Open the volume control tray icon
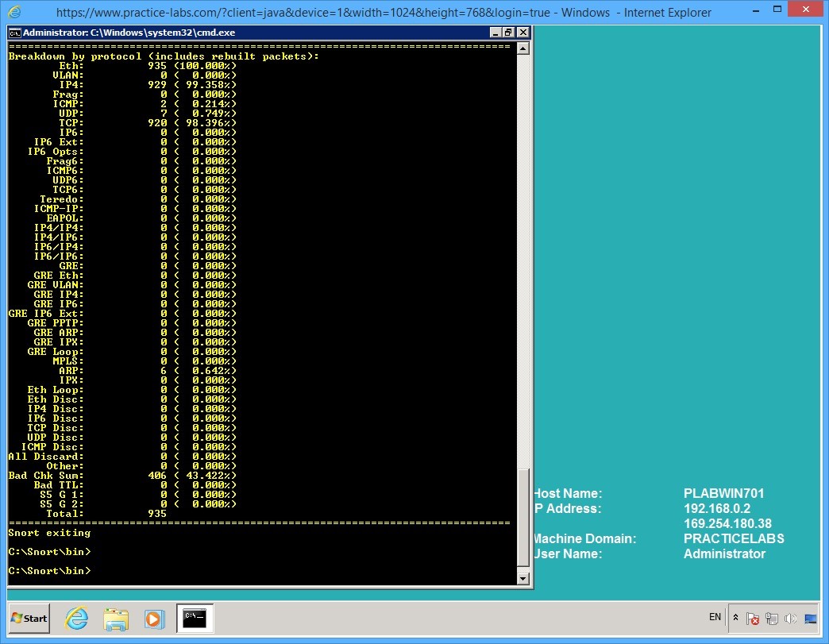The width and height of the screenshot is (829, 644). tap(790, 619)
